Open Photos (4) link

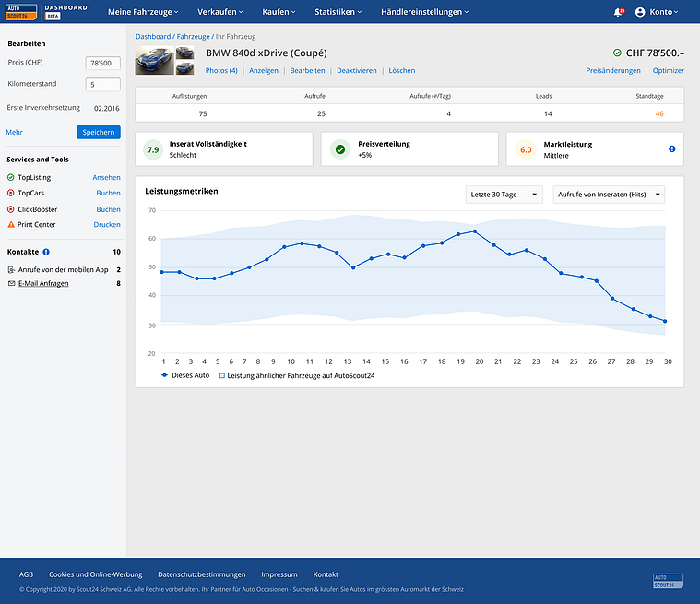click(221, 70)
